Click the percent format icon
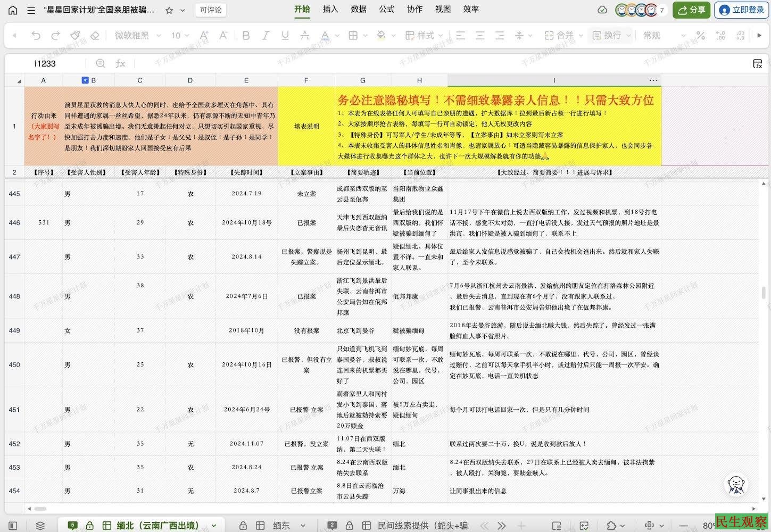This screenshot has width=771, height=532. 700,36
